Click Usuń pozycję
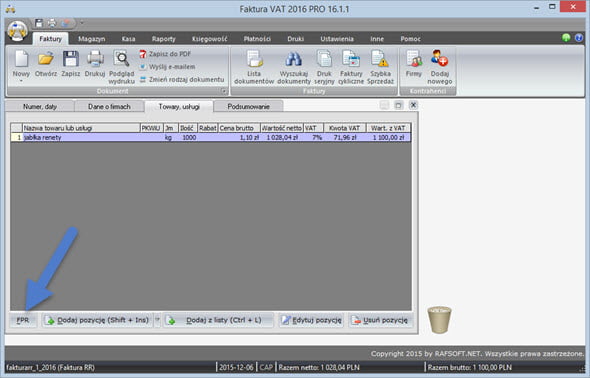The image size is (590, 378). (380, 320)
